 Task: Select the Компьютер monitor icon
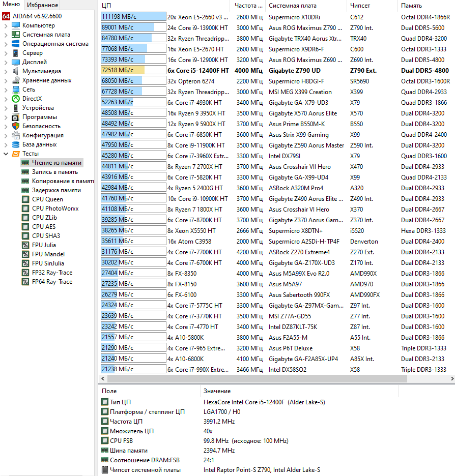click(16, 25)
